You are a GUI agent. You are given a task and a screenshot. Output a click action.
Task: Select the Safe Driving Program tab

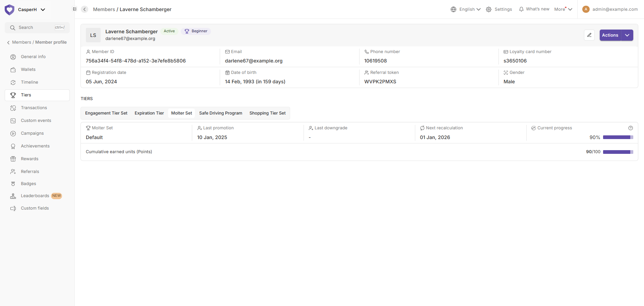(220, 113)
